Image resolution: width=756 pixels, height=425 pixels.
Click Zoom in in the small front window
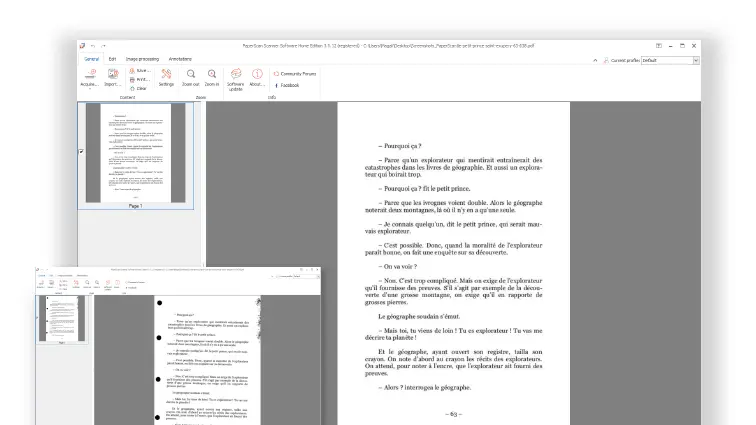97,284
